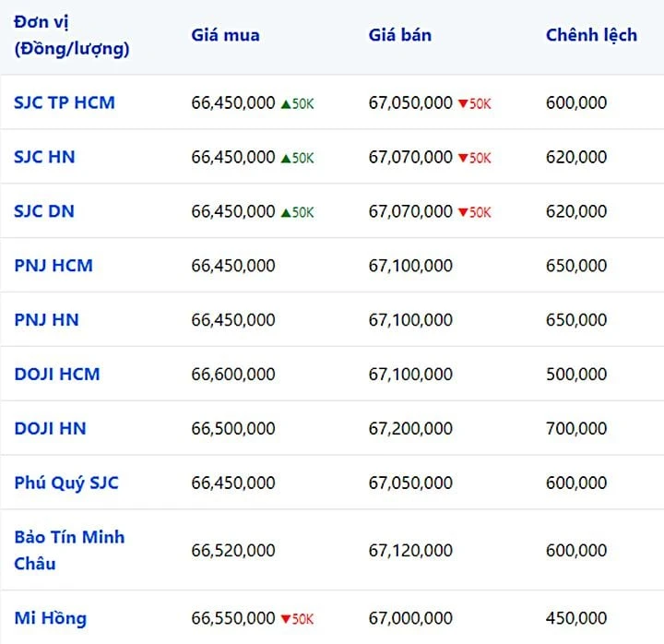Click the Chênh lệch column header
Screen dimensions: 664x644
pos(591,35)
